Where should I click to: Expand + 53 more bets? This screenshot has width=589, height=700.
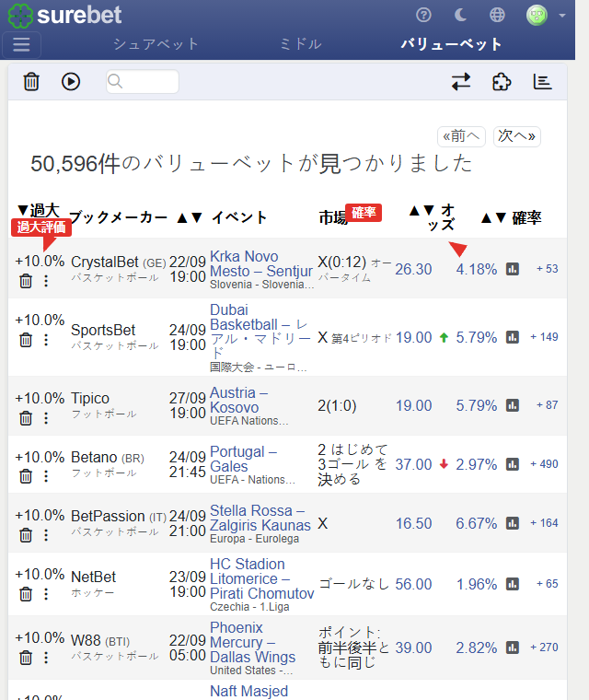click(547, 269)
